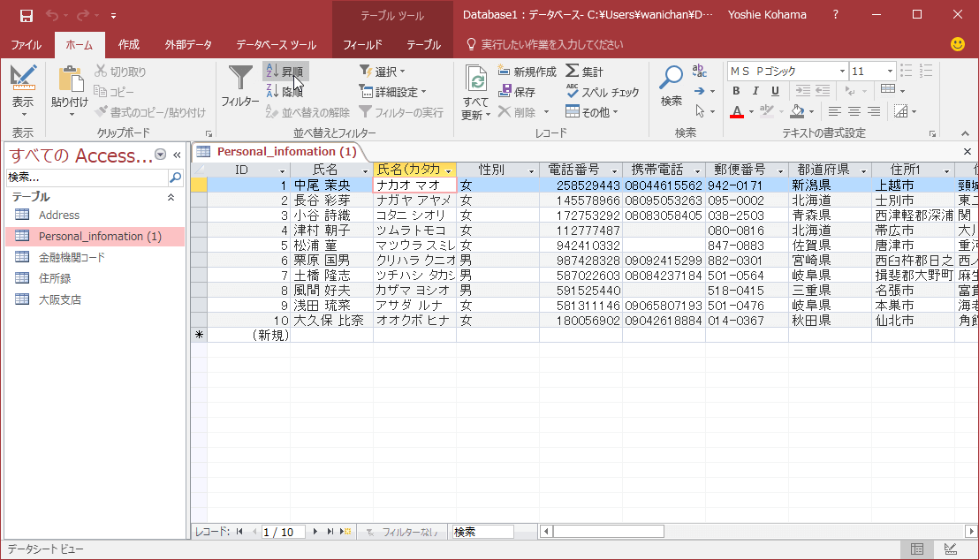The image size is (979, 560).
Task: Align text left in ribbon
Action: pos(834,112)
